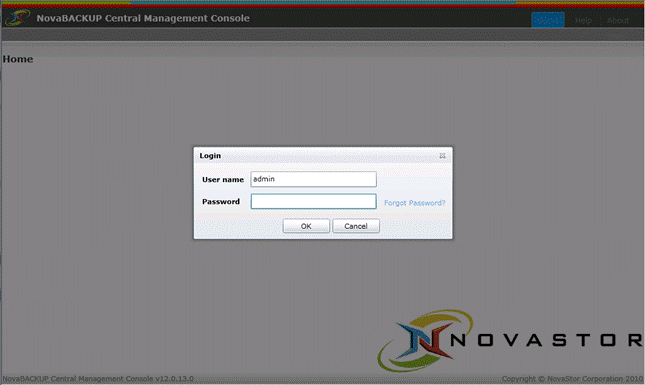Click the empty gray bar beneath the header

(x=322, y=35)
